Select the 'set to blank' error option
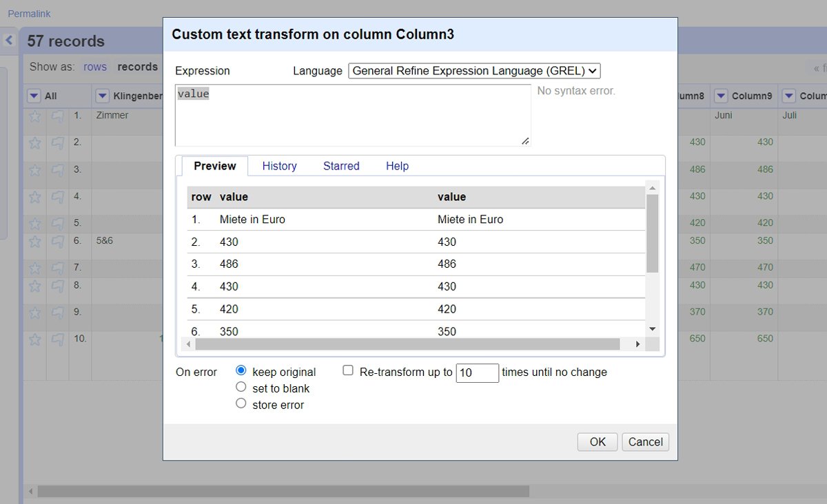Screen dimensions: 827x504 (241, 387)
